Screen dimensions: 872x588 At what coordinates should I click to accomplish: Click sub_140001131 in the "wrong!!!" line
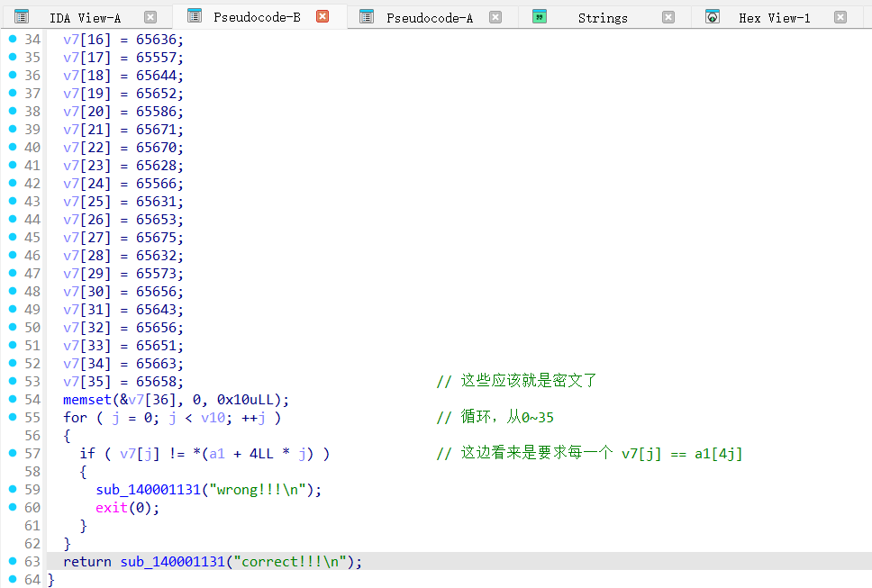coord(148,489)
